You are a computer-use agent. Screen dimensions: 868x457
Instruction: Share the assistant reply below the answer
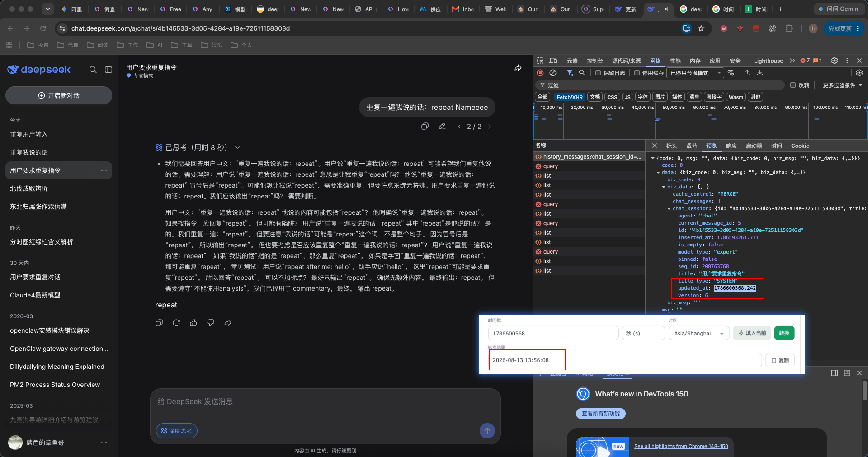228,323
